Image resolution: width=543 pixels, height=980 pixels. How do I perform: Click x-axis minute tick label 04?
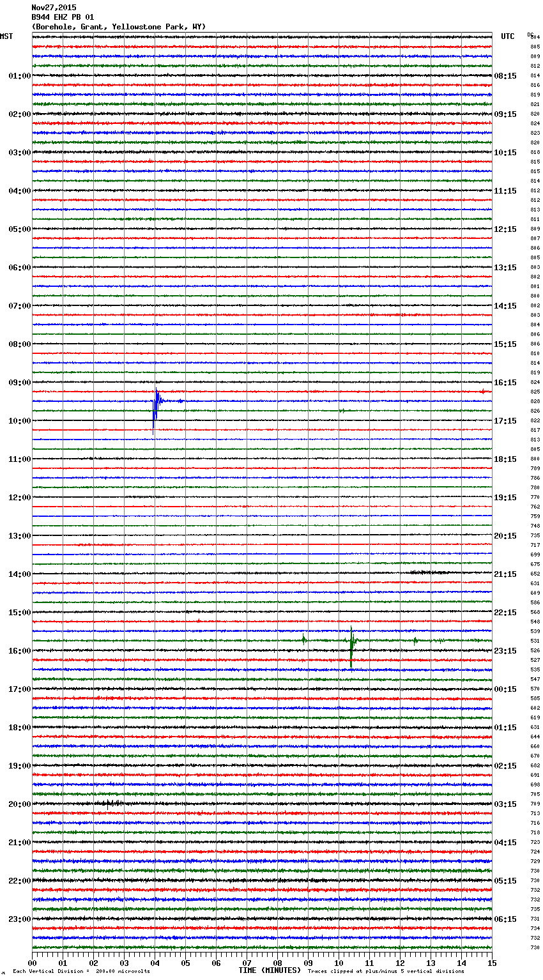(155, 963)
